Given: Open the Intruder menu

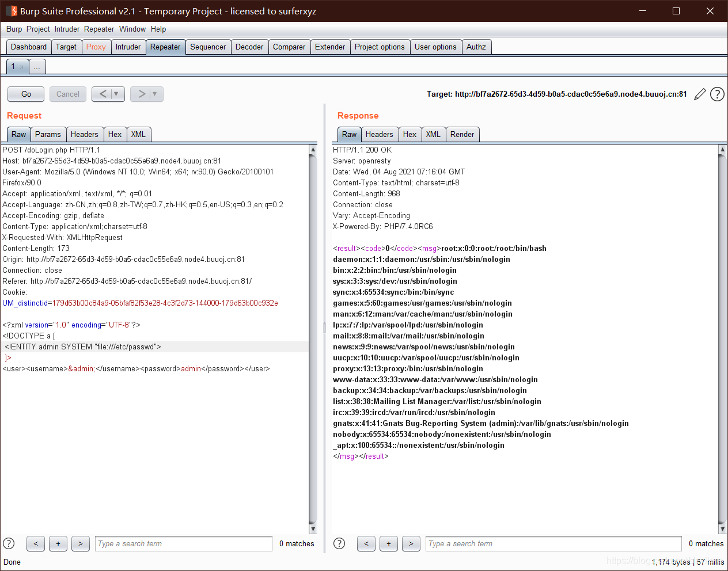Looking at the screenshot, I should tap(67, 29).
